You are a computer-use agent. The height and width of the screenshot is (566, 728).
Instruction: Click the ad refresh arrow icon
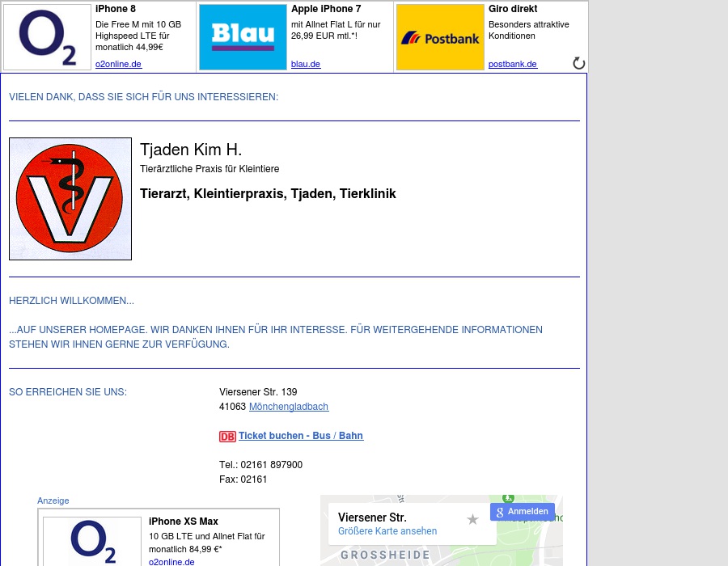578,63
